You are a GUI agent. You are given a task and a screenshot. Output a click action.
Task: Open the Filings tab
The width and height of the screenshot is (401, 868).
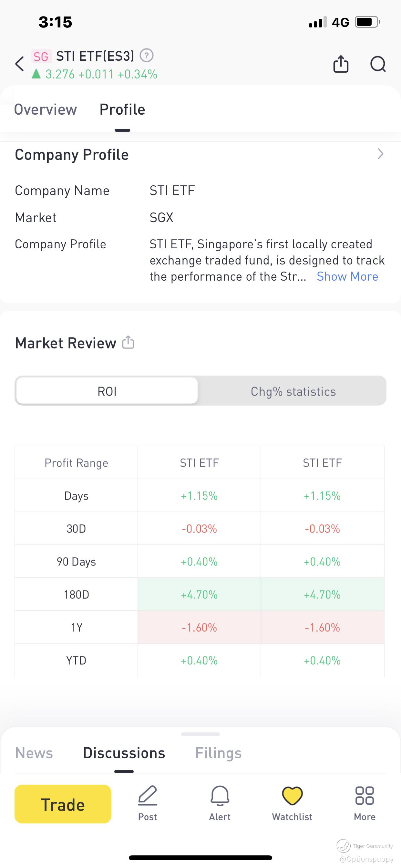tap(218, 753)
